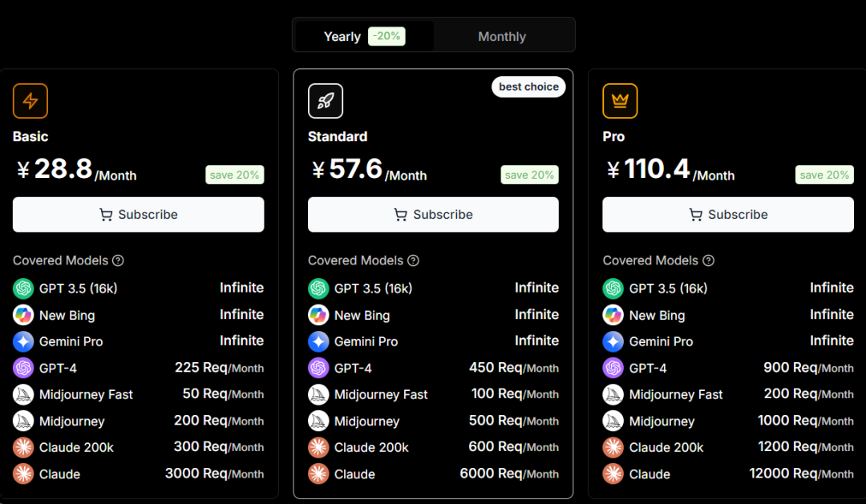This screenshot has height=504, width=866.
Task: Click save 20% badge on Basic plan
Action: coord(235,175)
